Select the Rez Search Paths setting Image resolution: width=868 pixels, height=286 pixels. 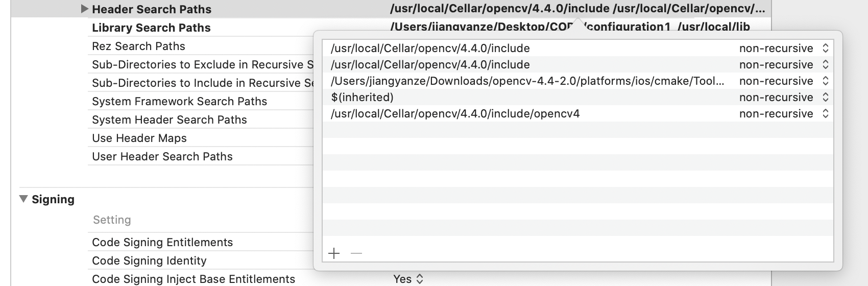point(138,46)
